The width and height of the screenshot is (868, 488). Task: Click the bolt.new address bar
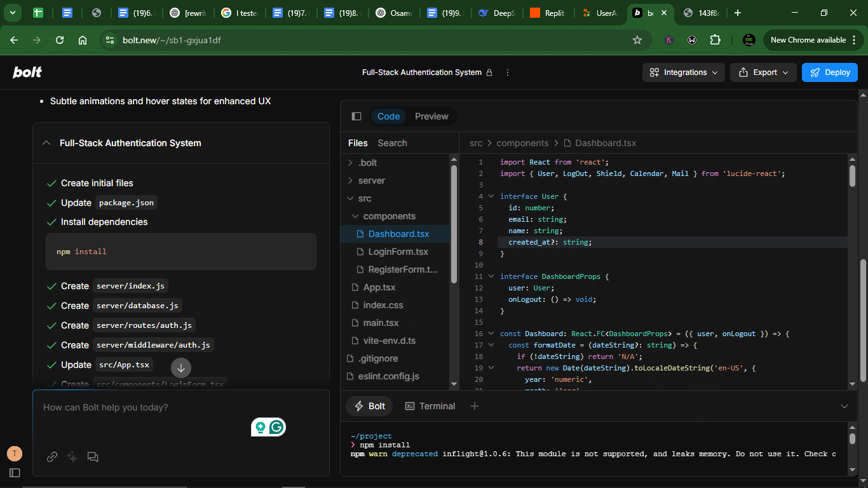tap(375, 40)
